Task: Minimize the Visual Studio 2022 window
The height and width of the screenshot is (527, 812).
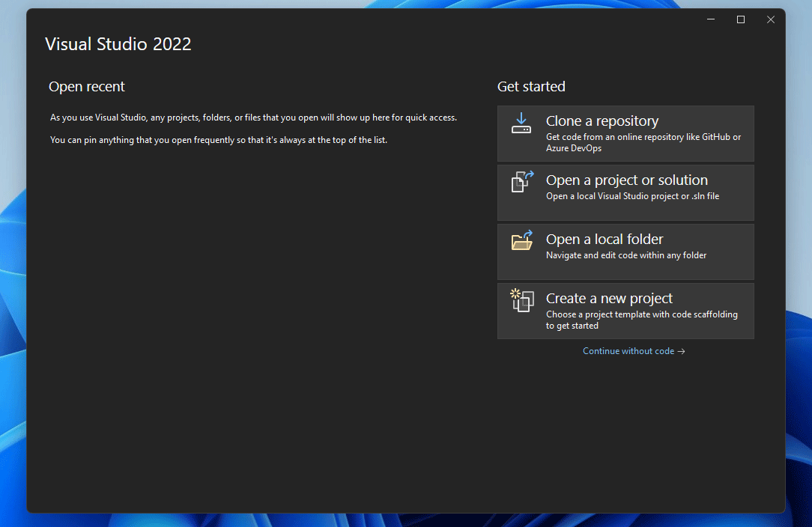Action: click(x=711, y=19)
